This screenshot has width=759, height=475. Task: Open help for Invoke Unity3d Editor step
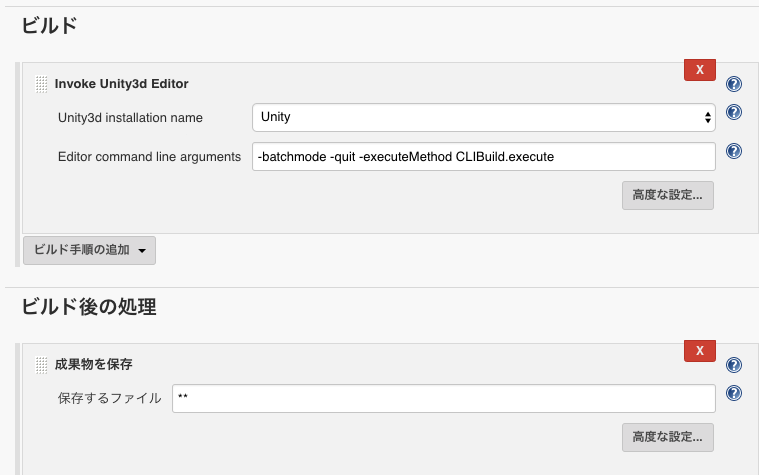pyautogui.click(x=734, y=84)
